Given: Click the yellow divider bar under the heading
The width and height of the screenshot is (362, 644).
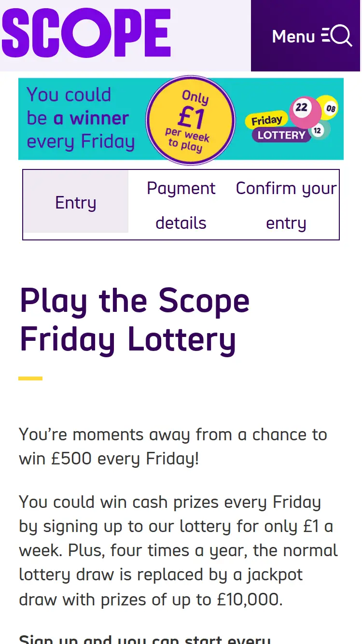Looking at the screenshot, I should click(x=30, y=379).
